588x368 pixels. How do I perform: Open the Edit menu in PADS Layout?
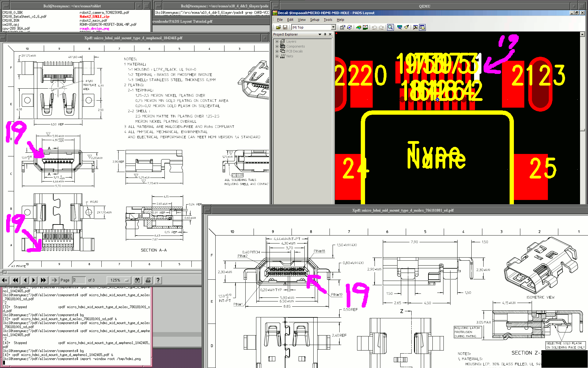[290, 20]
